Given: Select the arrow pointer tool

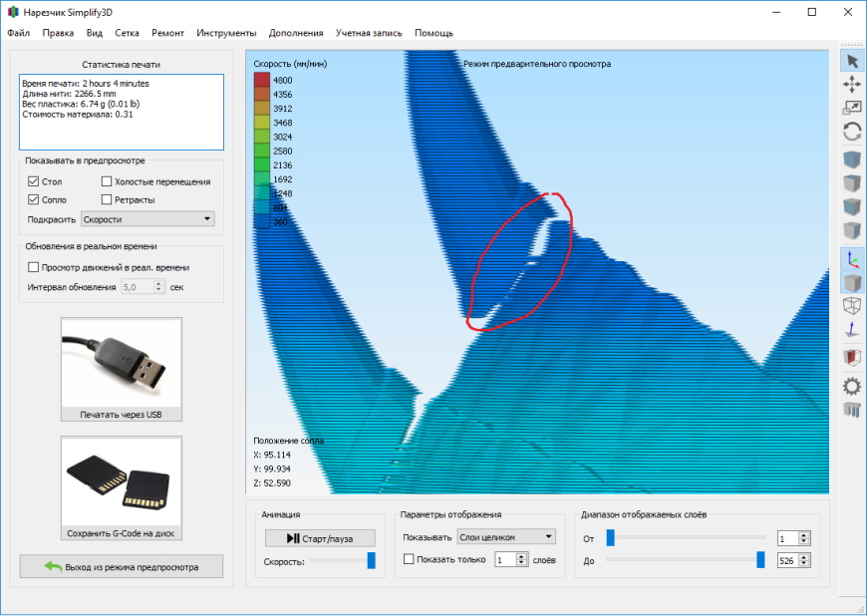Looking at the screenshot, I should pos(851,61).
